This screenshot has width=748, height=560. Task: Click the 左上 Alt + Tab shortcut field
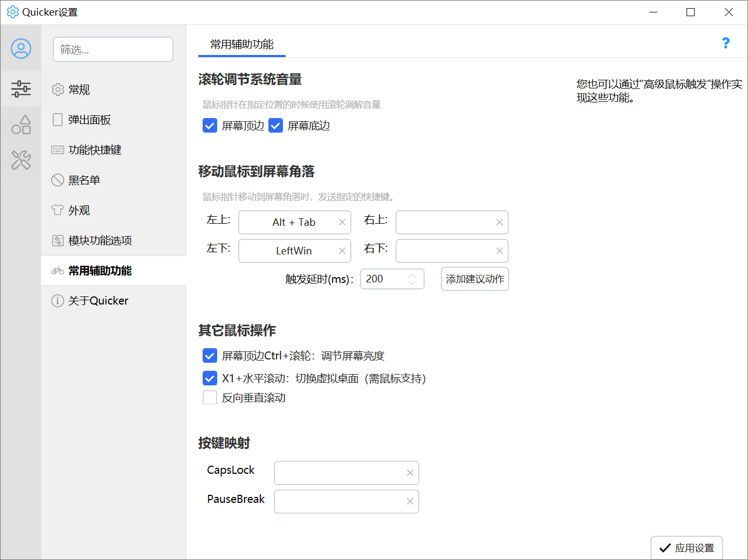click(295, 222)
